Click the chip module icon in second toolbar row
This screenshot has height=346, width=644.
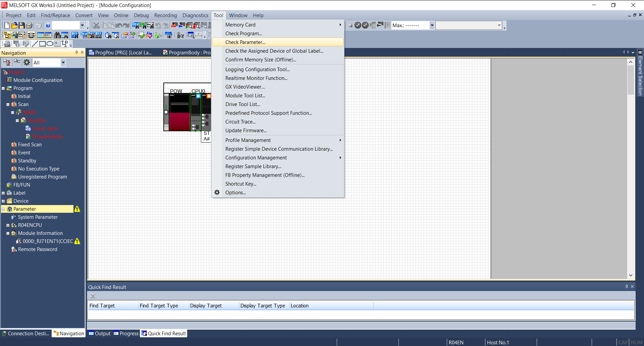[31, 35]
